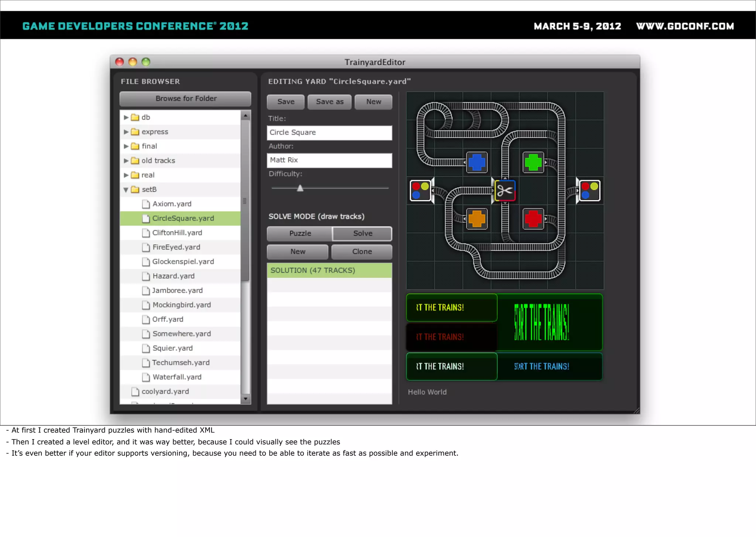Click the left multicolor train source tile

(x=420, y=191)
